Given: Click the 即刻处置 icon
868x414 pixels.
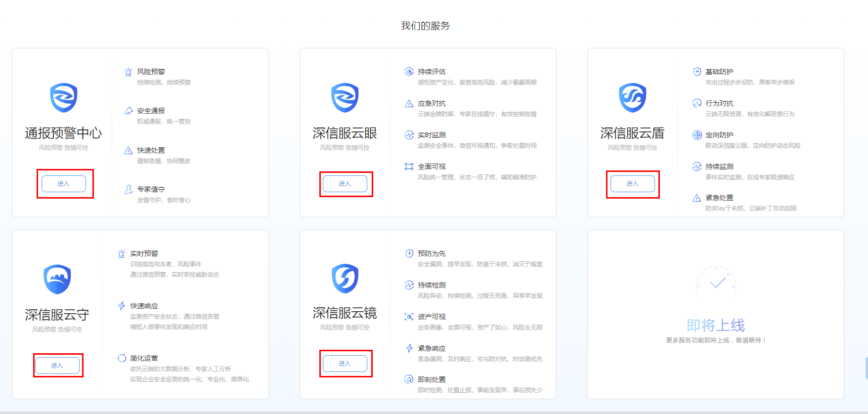Looking at the screenshot, I should tap(409, 379).
